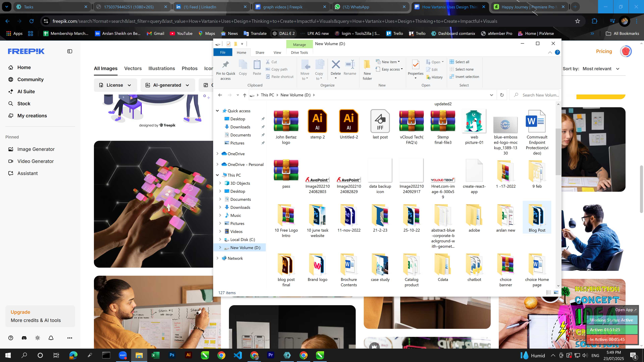This screenshot has width=644, height=362.
Task: Open the Freepik License filter dropdown
Action: pyautogui.click(x=115, y=85)
